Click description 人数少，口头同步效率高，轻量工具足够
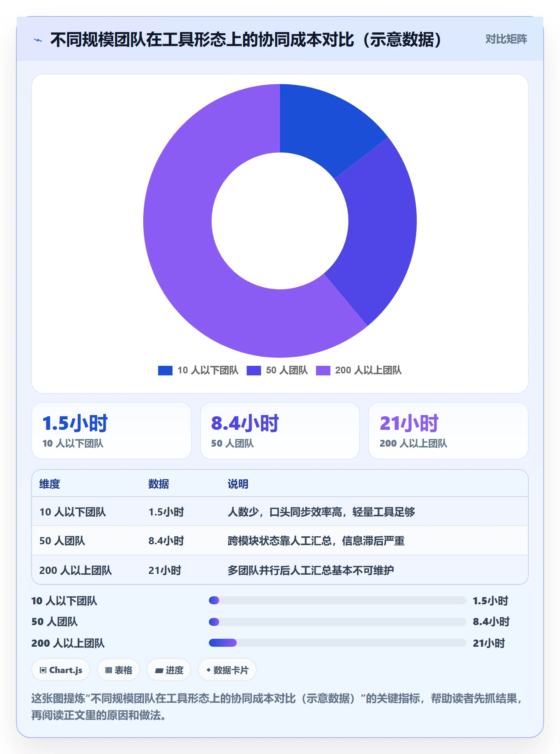 [322, 512]
